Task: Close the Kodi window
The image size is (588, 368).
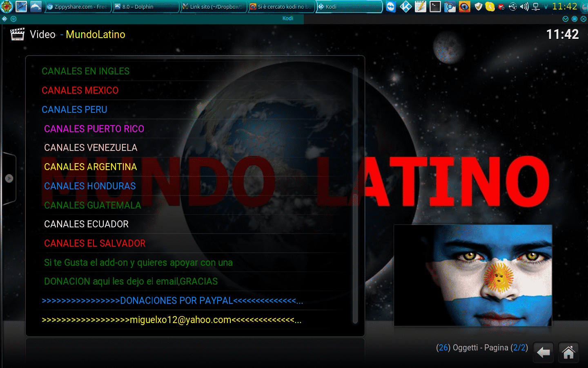Action: [584, 19]
